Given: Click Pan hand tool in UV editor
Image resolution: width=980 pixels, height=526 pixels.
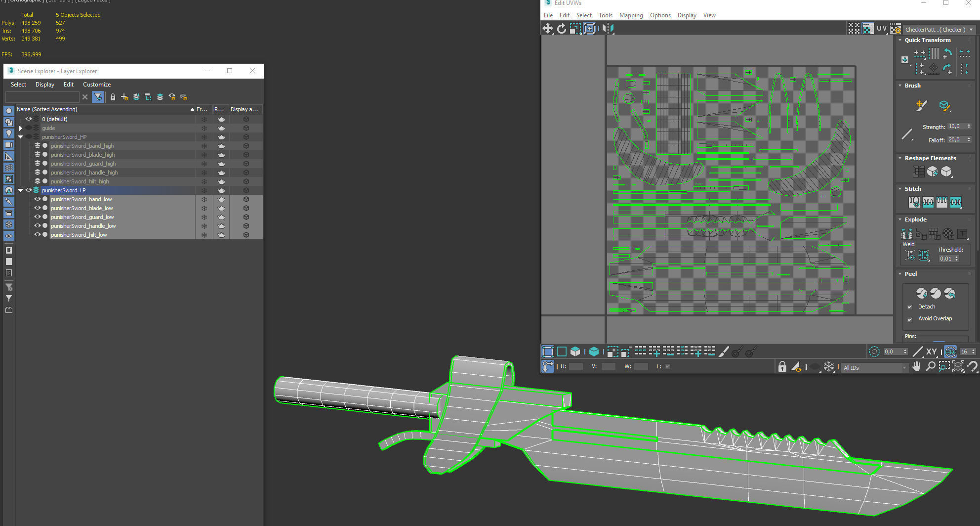Looking at the screenshot, I should [x=916, y=366].
